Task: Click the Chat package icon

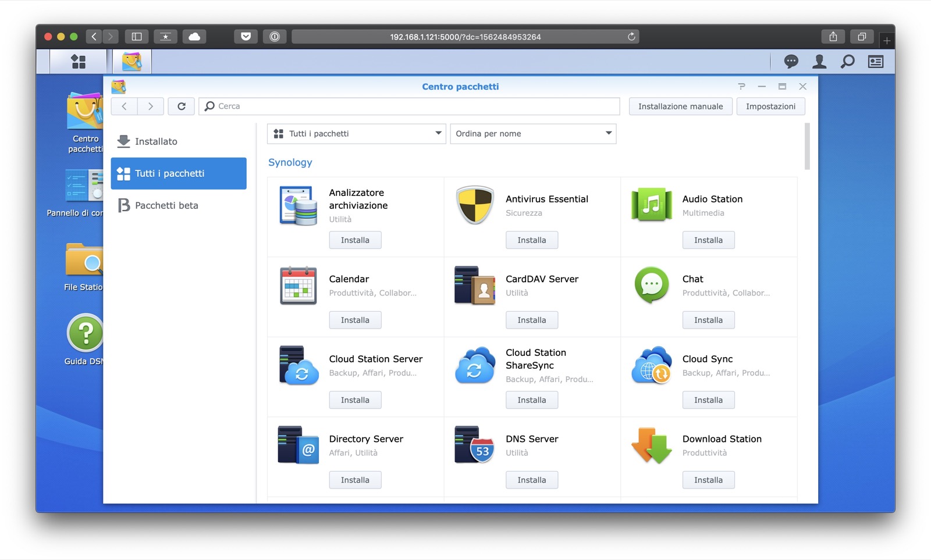Action: 651,285
